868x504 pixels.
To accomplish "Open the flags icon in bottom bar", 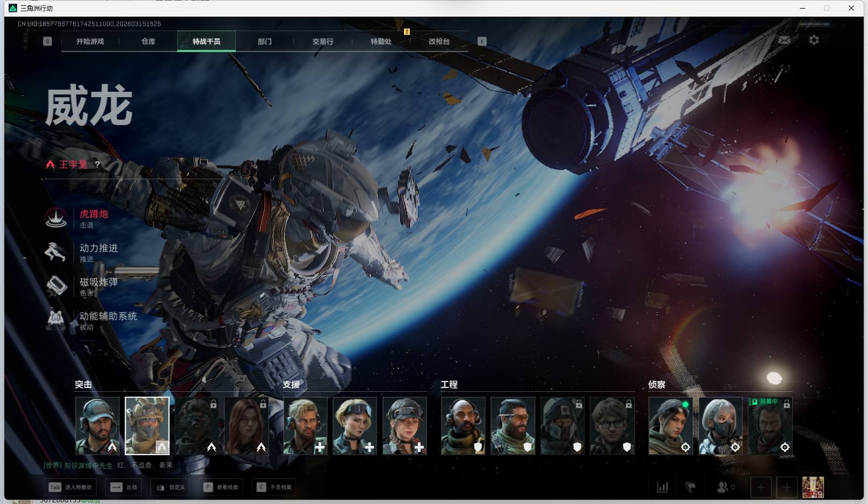I will click(691, 487).
